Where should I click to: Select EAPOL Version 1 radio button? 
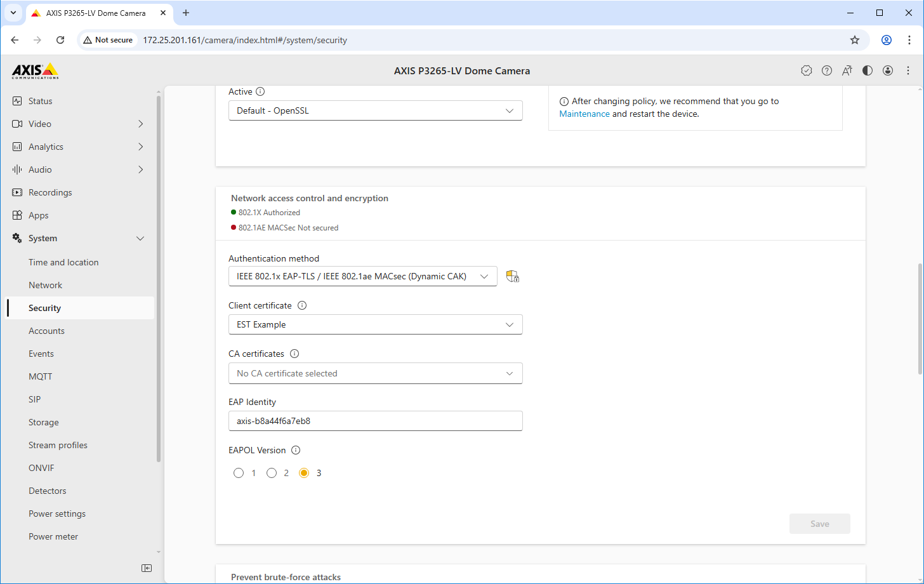(x=239, y=473)
